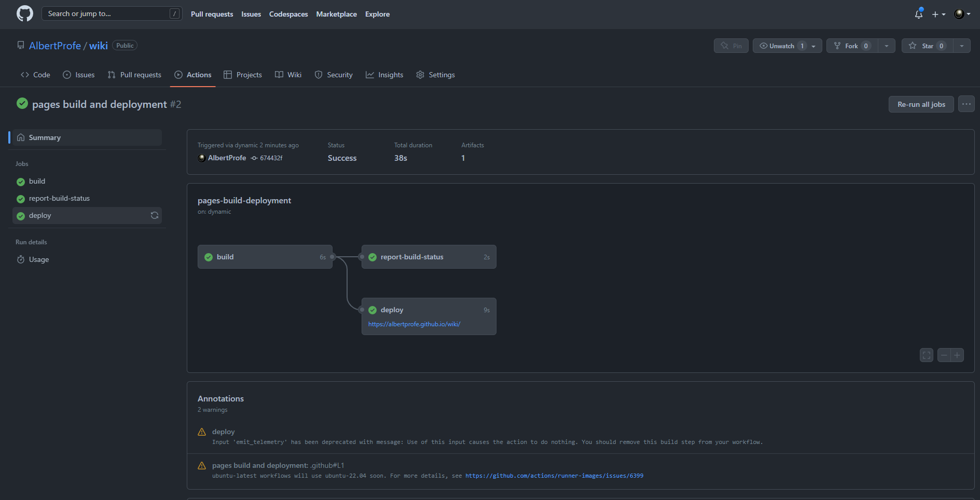
Task: Open report-build-status job in sidebar
Action: [87, 198]
